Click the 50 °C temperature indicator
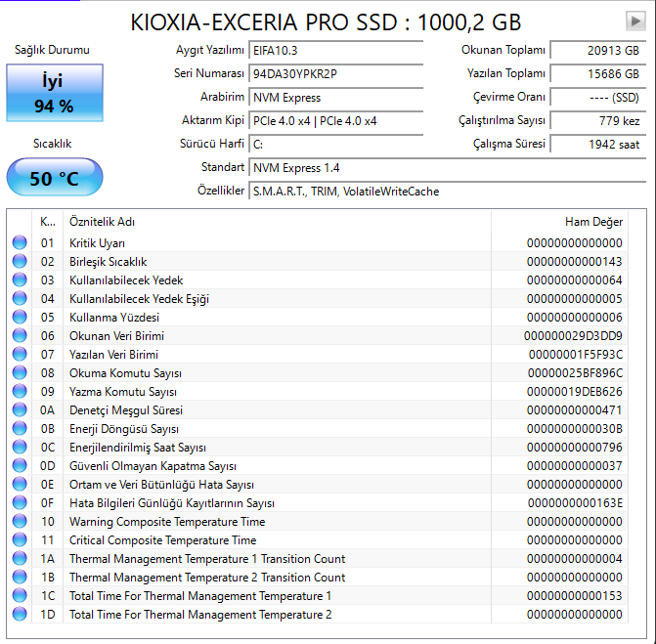Screen dimensions: 656x644 coord(55,177)
